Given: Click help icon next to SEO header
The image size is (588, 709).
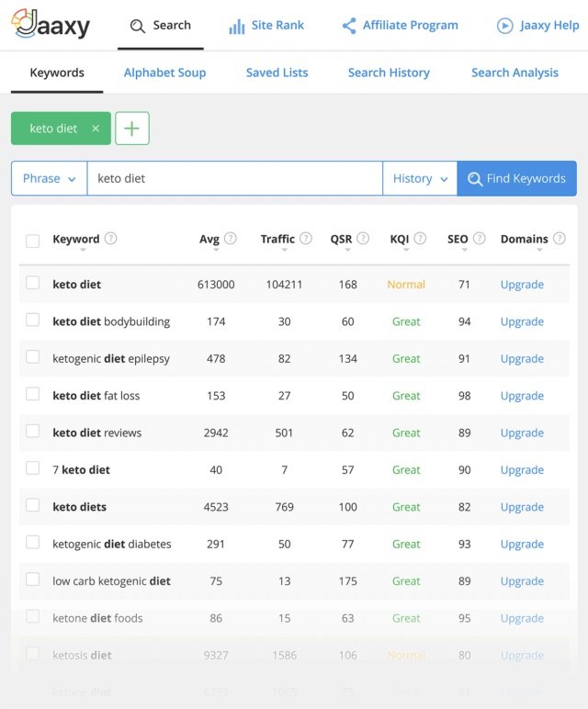Looking at the screenshot, I should point(480,239).
